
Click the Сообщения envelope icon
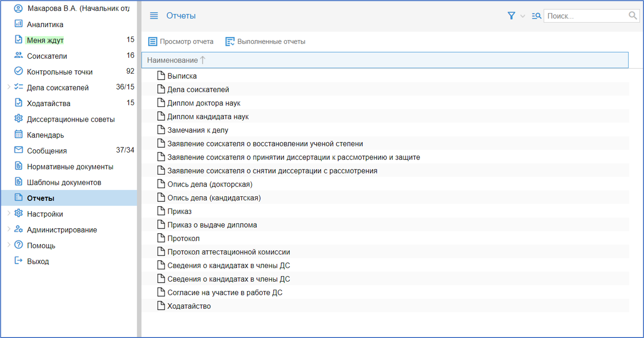click(18, 150)
